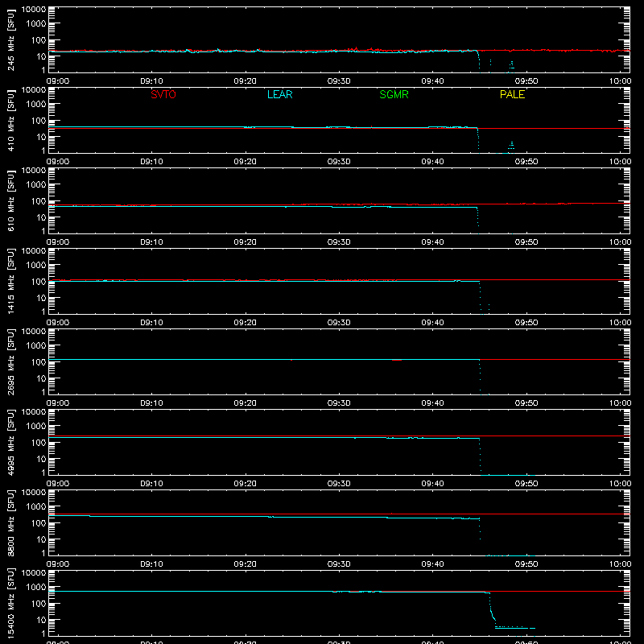Image resolution: width=644 pixels, height=644 pixels.
Task: Click 09:20 tick label under 610 MHz plot
Action: 246,242
